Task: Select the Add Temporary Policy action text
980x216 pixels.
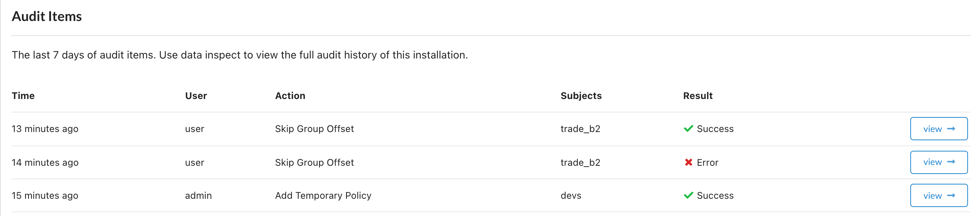Action: (323, 195)
